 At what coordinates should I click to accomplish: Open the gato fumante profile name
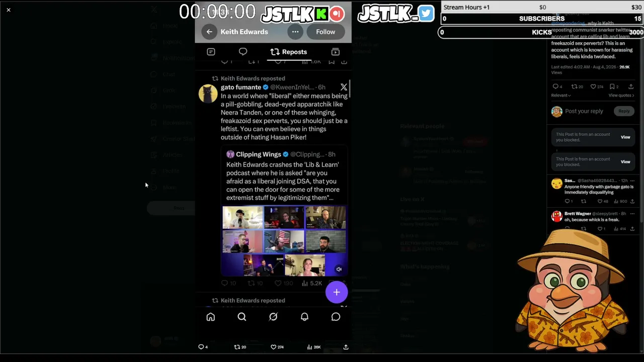(x=241, y=87)
